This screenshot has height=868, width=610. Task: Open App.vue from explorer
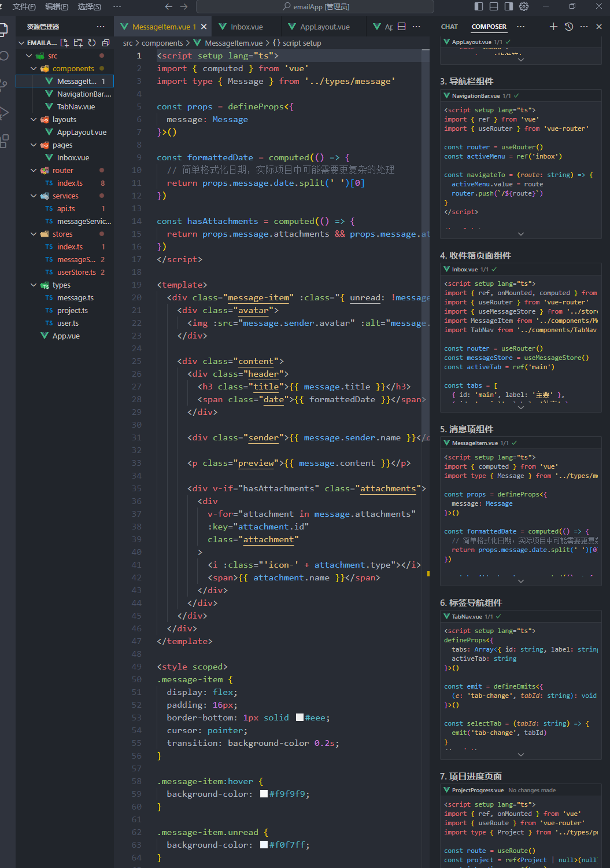65,336
